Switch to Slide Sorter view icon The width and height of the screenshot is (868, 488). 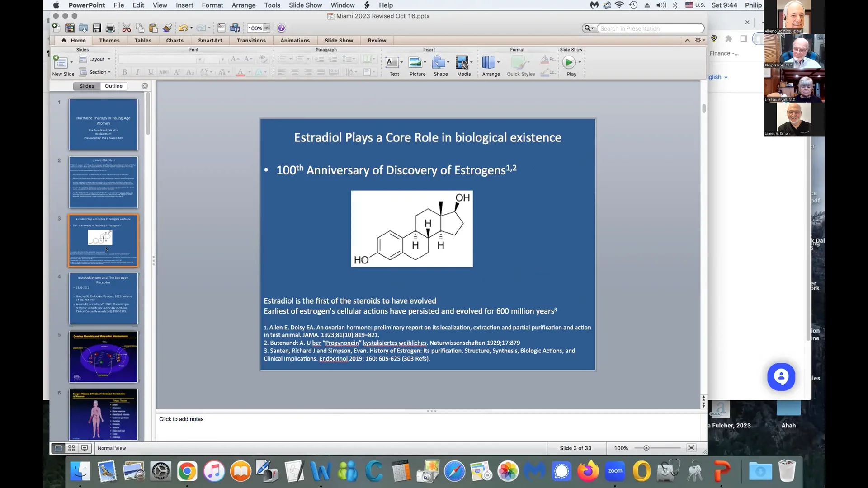point(71,448)
